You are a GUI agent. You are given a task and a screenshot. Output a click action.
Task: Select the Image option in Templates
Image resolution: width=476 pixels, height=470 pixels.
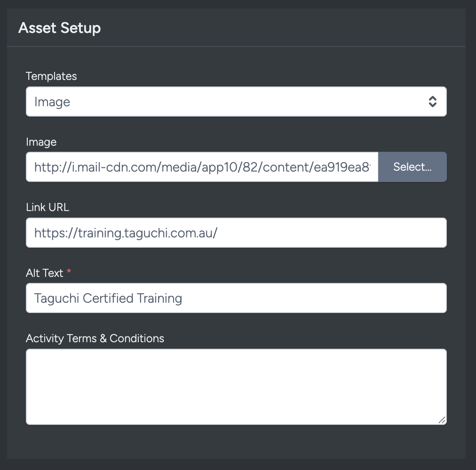point(52,101)
